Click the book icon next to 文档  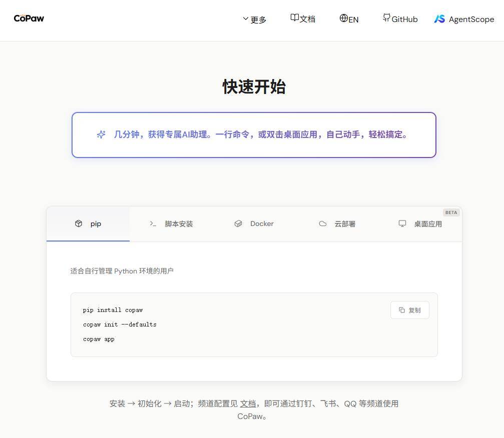click(x=294, y=18)
